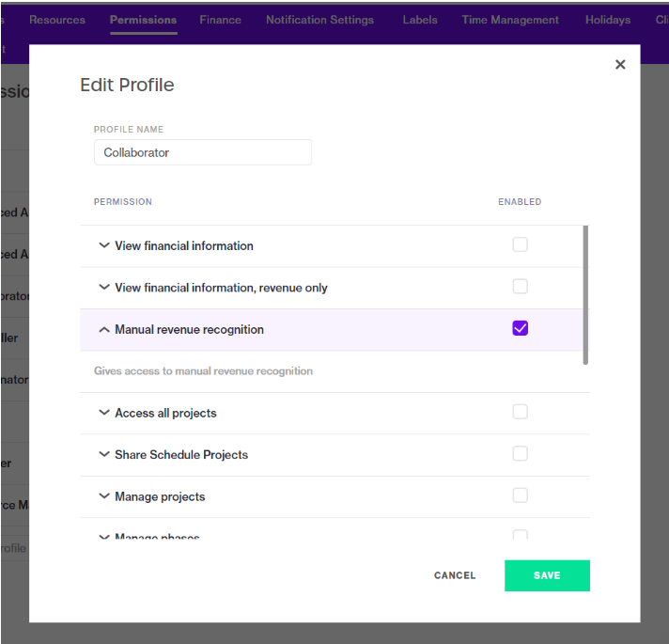The image size is (669, 644).
Task: Click the View financial information label
Action: pyautogui.click(x=184, y=245)
